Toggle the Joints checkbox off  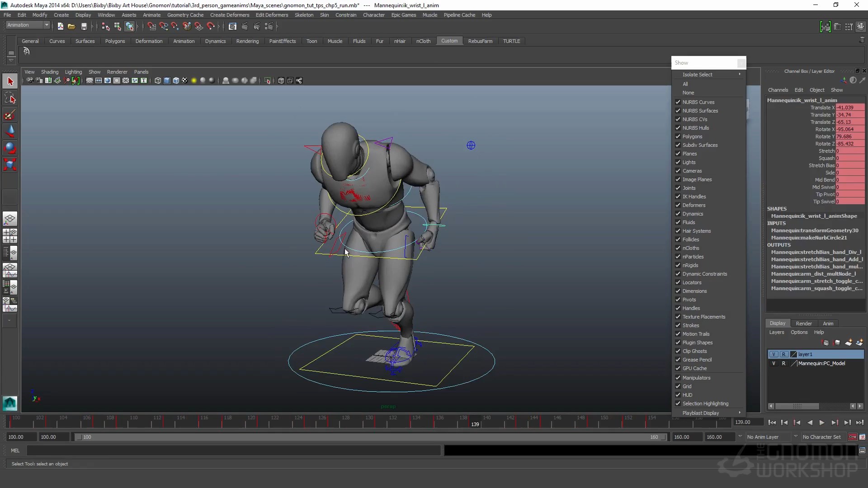pos(678,188)
